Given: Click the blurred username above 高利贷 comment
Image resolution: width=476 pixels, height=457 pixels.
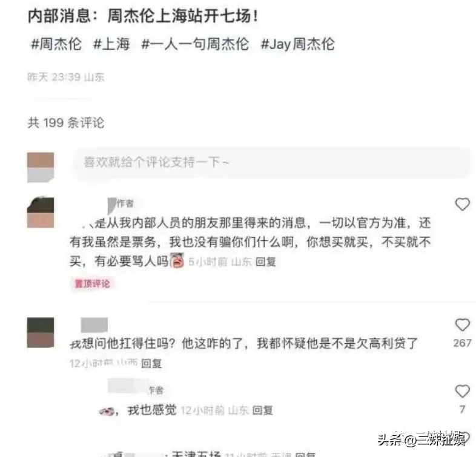Looking at the screenshot, I should 94,325.
